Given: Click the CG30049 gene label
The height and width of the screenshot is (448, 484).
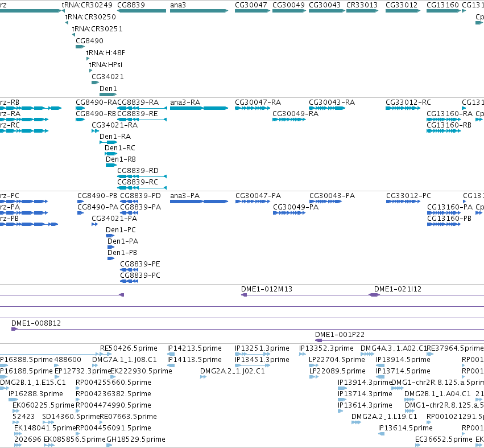Looking at the screenshot, I should point(288,5).
